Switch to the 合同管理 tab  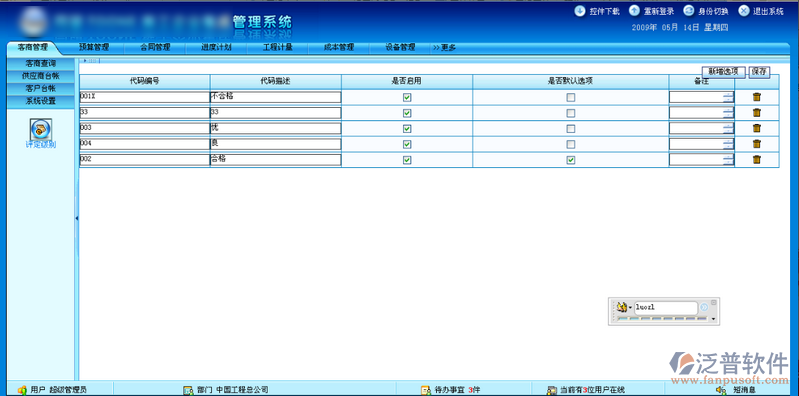click(x=155, y=47)
